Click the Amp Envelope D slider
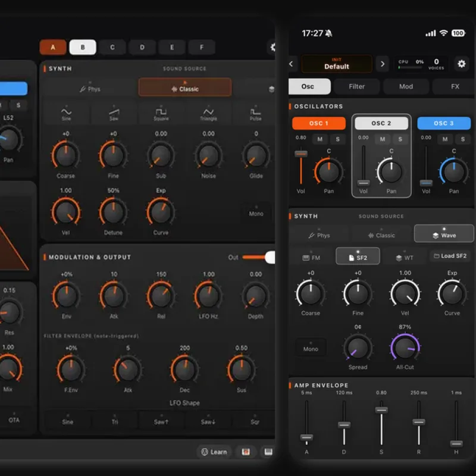The image size is (476, 476). [x=344, y=422]
